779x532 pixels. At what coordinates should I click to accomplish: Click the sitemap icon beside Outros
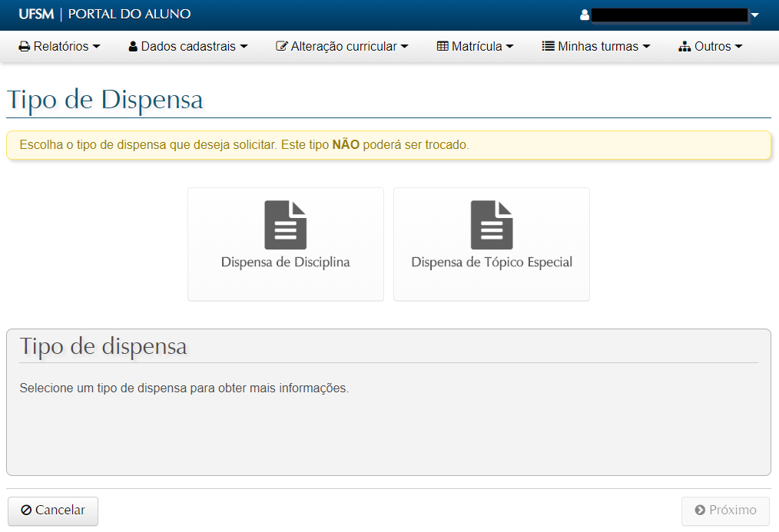click(685, 47)
